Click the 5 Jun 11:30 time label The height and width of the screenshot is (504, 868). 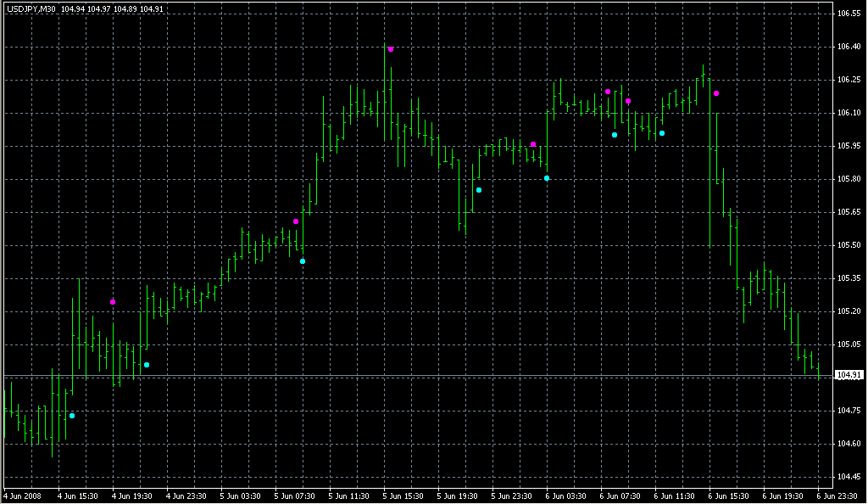pos(348,496)
